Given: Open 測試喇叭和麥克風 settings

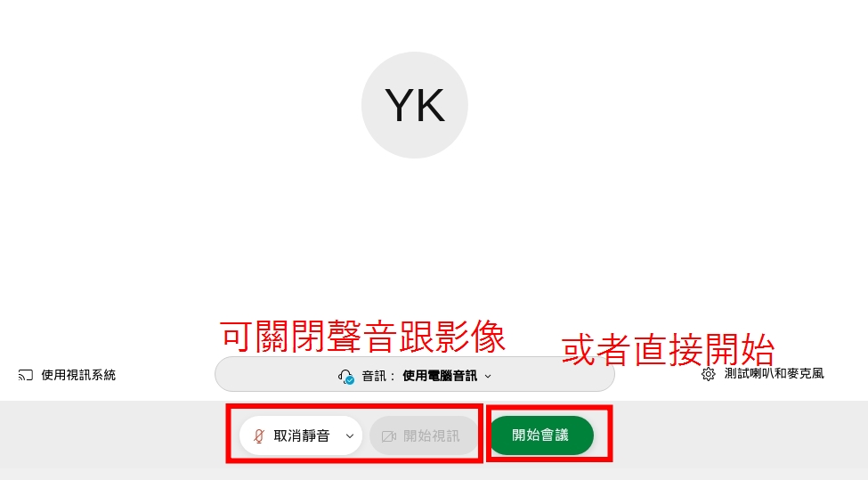Looking at the screenshot, I should [x=763, y=374].
